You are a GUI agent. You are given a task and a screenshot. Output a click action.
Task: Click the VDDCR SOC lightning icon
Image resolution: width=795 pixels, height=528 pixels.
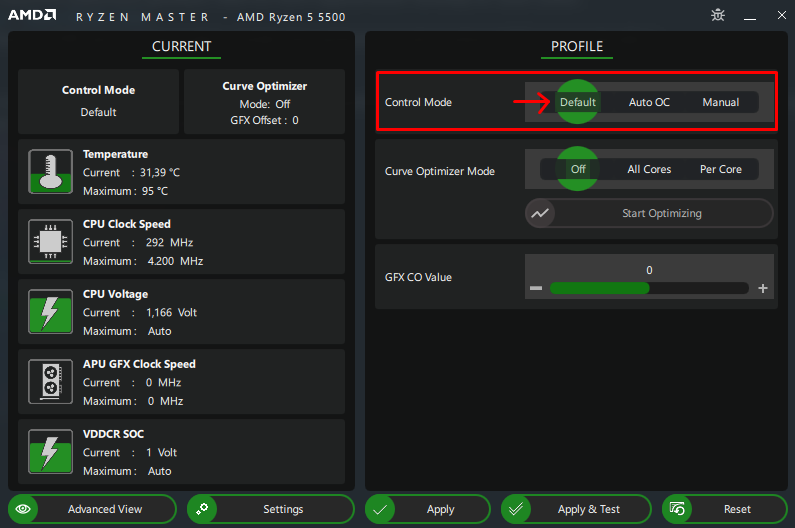point(50,451)
